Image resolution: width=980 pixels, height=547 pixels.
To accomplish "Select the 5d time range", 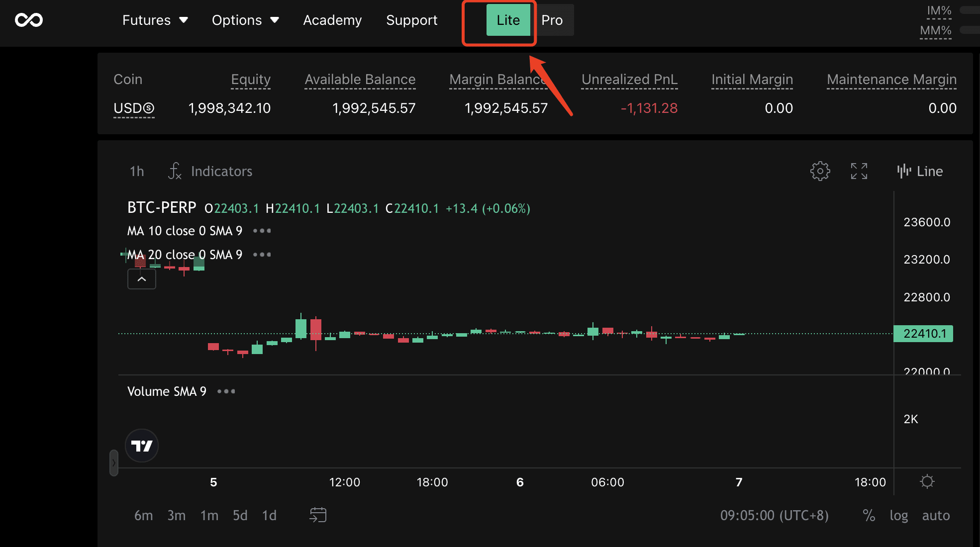I will (240, 515).
